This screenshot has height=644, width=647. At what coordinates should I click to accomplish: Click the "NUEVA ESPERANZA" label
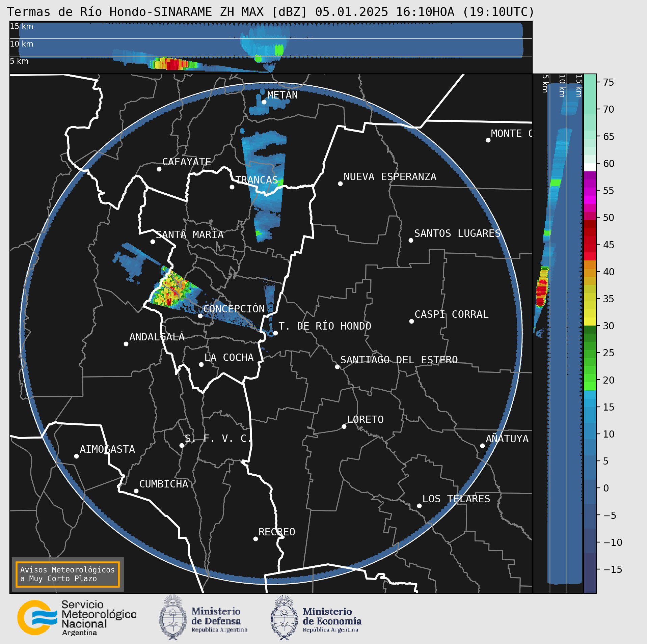[390, 177]
